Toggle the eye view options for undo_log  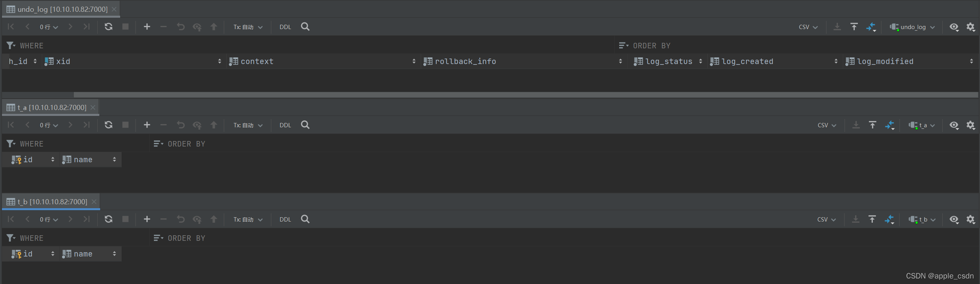point(954,27)
